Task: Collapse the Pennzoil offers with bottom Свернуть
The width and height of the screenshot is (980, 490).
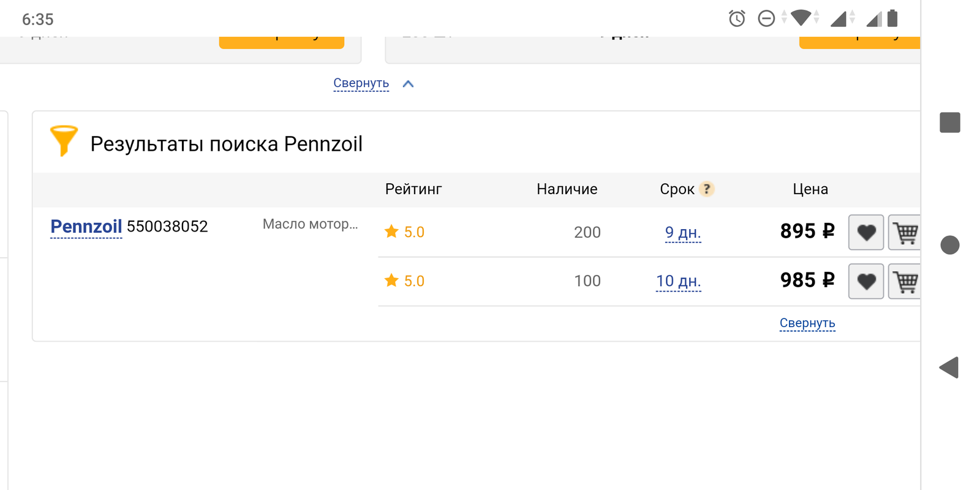Action: [807, 323]
